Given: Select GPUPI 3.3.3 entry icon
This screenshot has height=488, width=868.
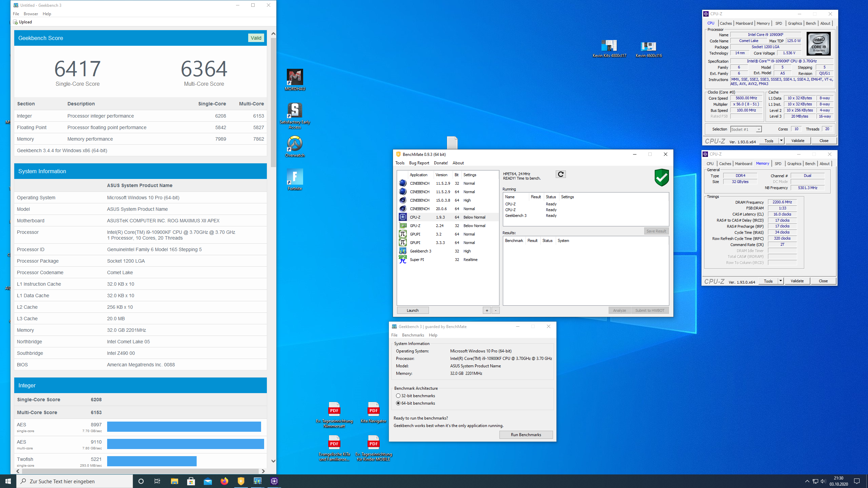Looking at the screenshot, I should (402, 243).
